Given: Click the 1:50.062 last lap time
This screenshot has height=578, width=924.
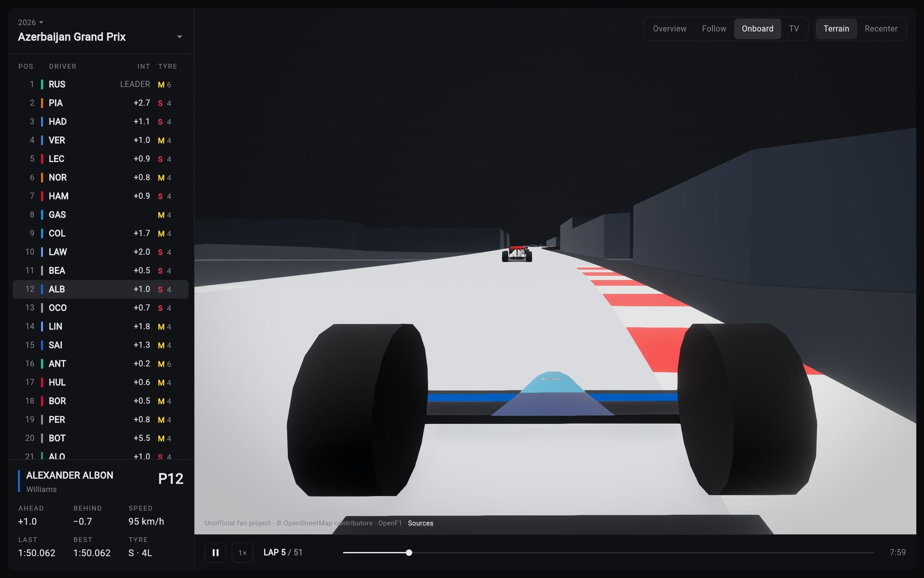Looking at the screenshot, I should tap(36, 553).
